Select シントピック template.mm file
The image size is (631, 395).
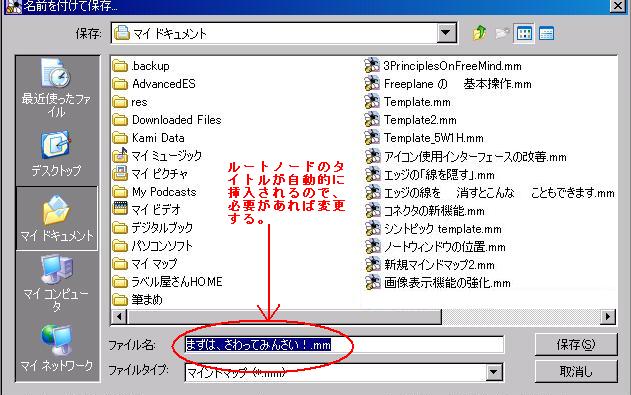(x=433, y=228)
